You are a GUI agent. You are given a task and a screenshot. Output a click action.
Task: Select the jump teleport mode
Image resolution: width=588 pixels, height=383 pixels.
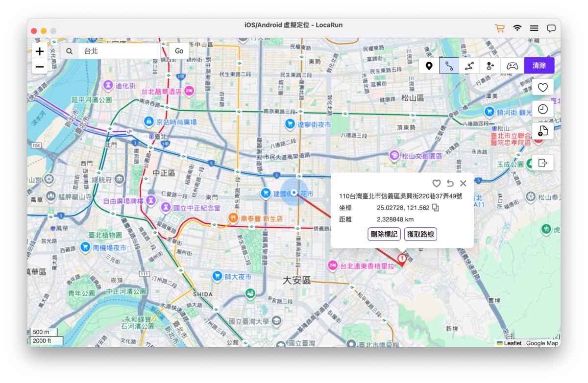tap(490, 65)
